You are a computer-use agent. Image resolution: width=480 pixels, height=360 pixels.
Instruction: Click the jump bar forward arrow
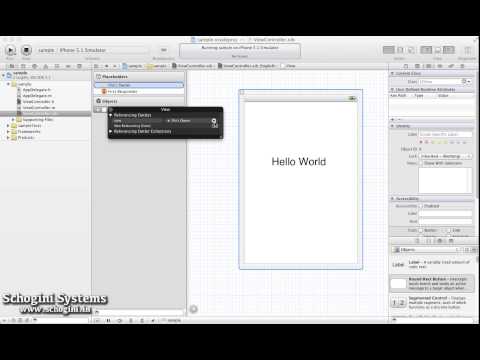coord(115,66)
